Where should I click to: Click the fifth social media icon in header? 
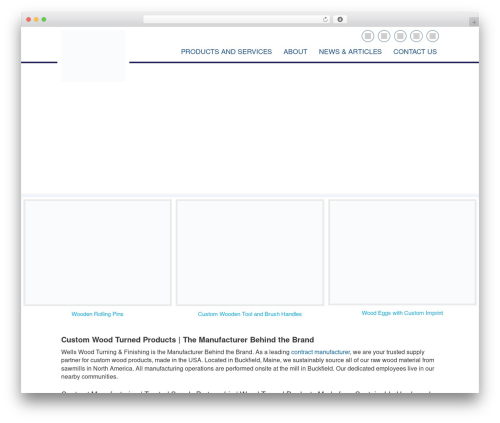point(433,36)
